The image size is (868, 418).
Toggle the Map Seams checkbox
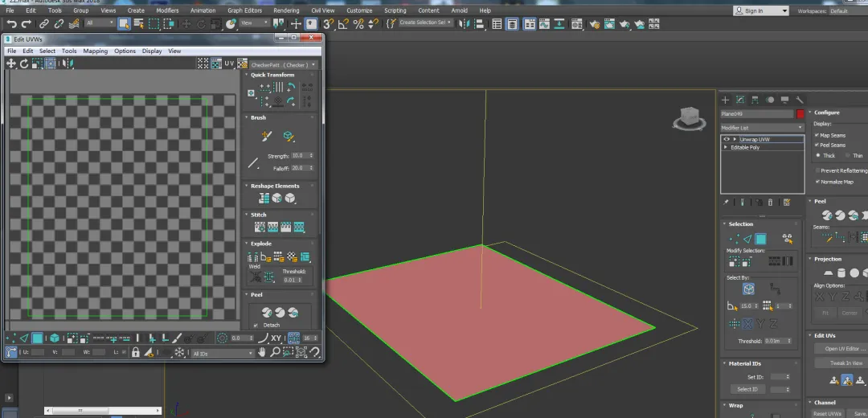(817, 135)
